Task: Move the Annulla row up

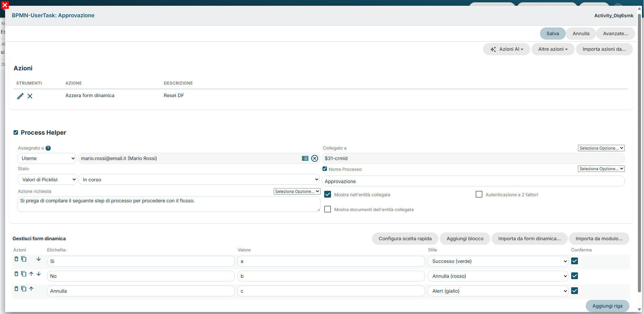Action: point(31,289)
